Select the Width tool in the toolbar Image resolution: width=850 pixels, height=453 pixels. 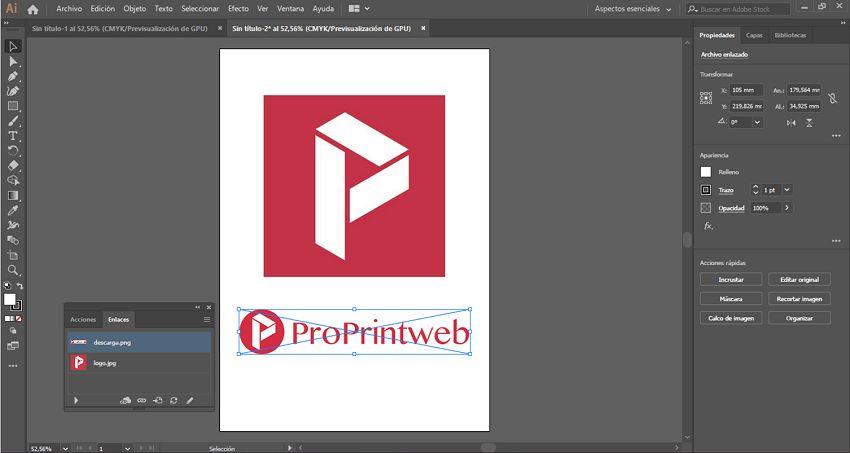(x=13, y=225)
